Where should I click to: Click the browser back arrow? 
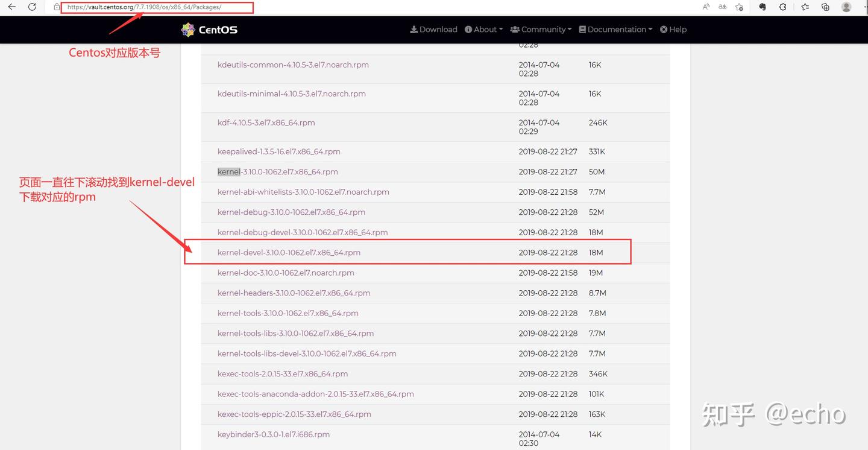pos(11,7)
